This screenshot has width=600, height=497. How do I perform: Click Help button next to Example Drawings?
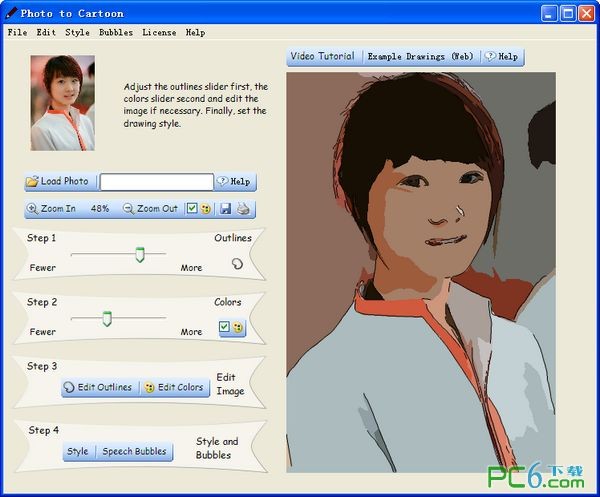click(502, 57)
